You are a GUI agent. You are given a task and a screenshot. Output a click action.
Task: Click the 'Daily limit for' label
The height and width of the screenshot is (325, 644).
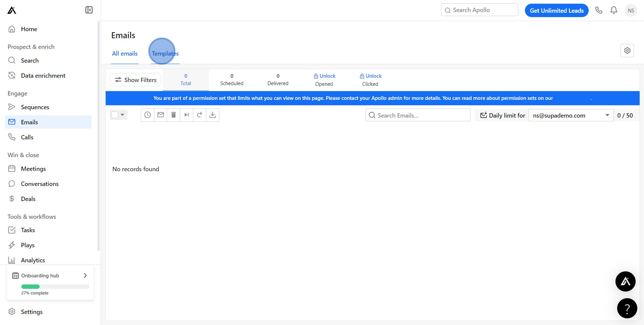(x=507, y=115)
